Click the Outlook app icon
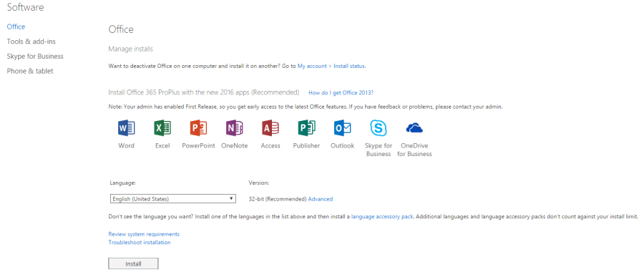 coord(343,128)
